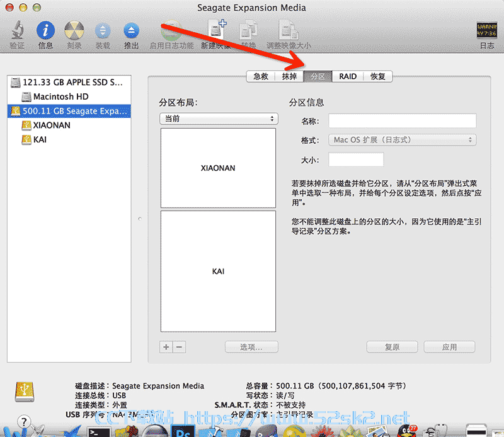This screenshot has height=437, width=504.
Task: Open disk 信息 (Info) from the toolbar
Action: pos(45,30)
